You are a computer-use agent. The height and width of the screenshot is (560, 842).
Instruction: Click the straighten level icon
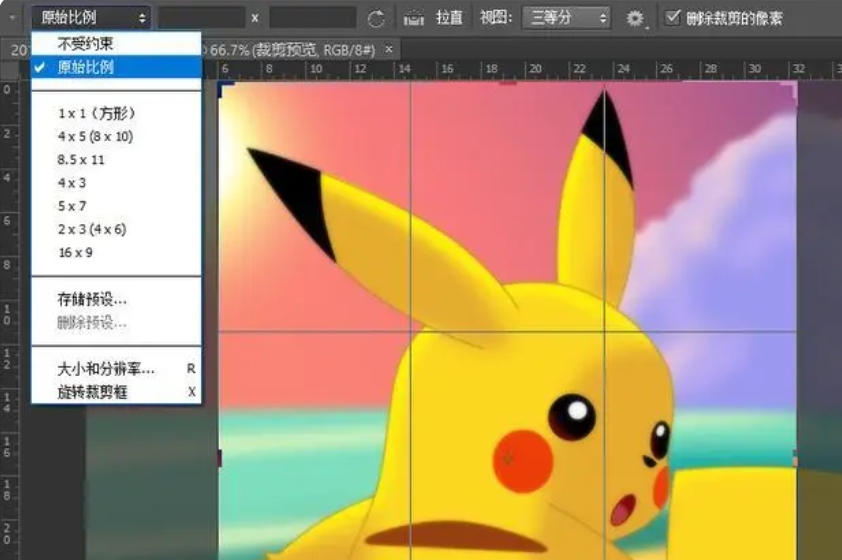[413, 18]
